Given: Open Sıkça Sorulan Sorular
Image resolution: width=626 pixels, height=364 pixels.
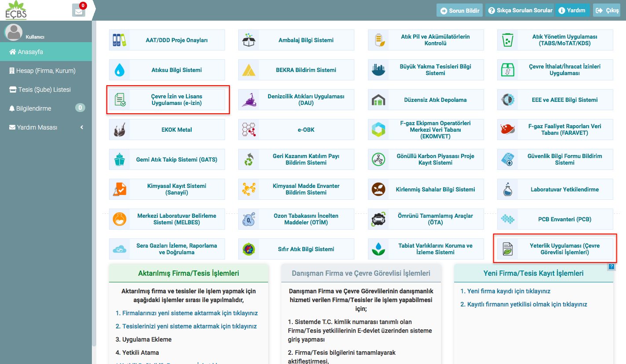Looking at the screenshot, I should point(520,11).
